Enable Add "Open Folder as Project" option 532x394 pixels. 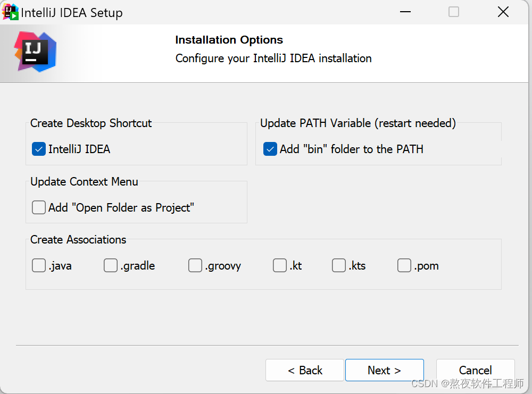pos(39,207)
